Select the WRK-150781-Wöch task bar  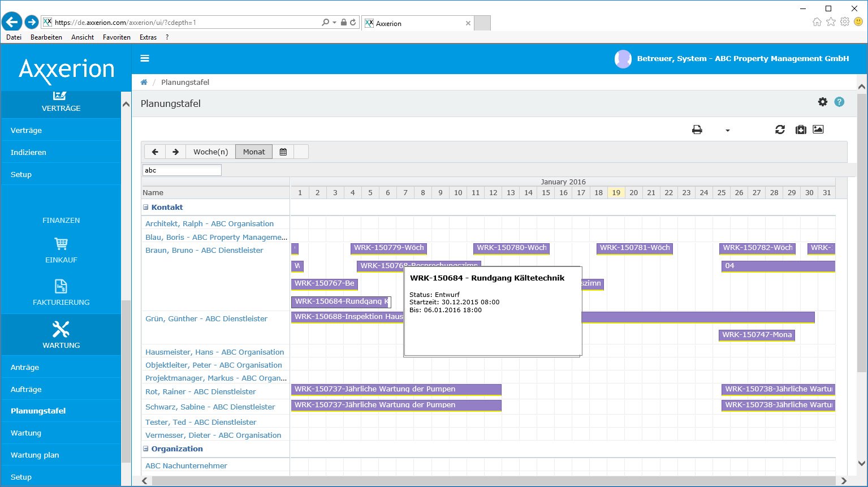pos(634,248)
